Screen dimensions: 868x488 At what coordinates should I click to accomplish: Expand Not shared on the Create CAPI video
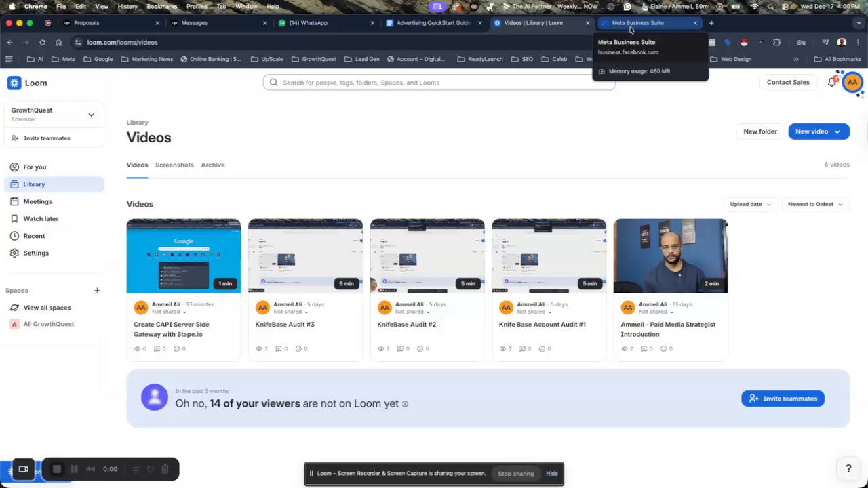point(169,312)
